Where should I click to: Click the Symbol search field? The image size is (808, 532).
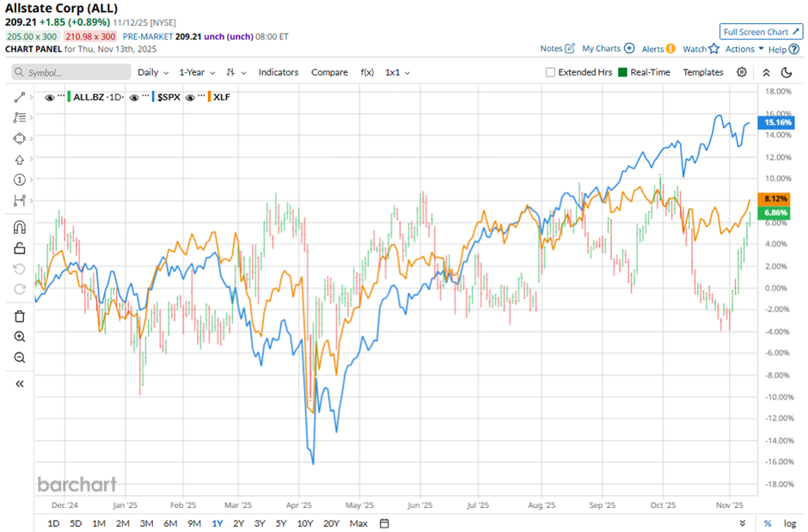click(x=71, y=72)
